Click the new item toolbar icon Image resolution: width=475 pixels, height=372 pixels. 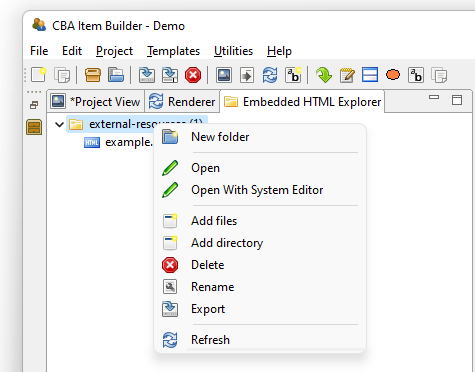click(38, 74)
